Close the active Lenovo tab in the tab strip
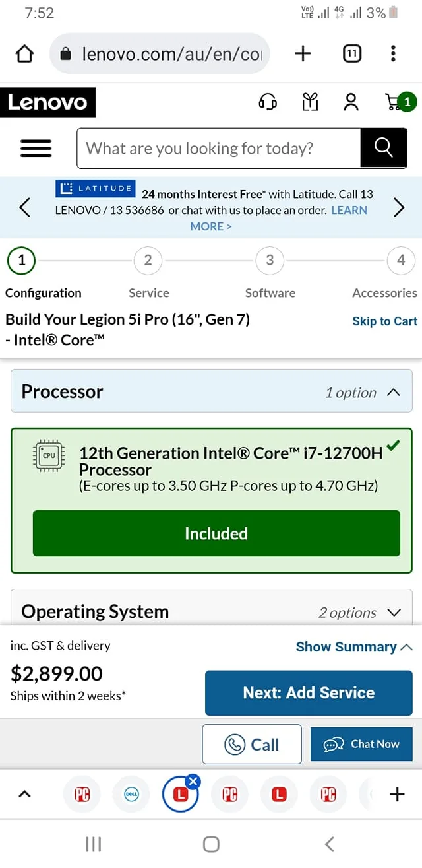The width and height of the screenshot is (422, 868). pos(193,782)
